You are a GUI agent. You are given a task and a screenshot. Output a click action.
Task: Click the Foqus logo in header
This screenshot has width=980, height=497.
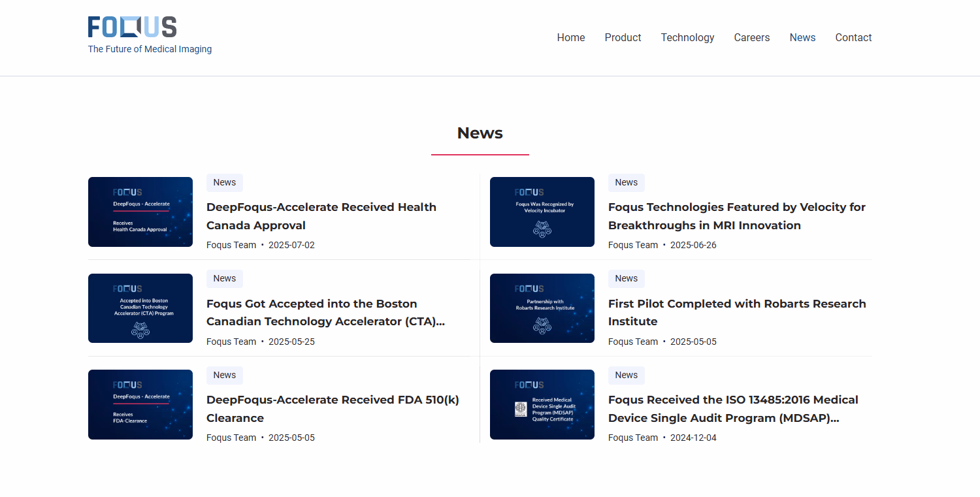[133, 27]
